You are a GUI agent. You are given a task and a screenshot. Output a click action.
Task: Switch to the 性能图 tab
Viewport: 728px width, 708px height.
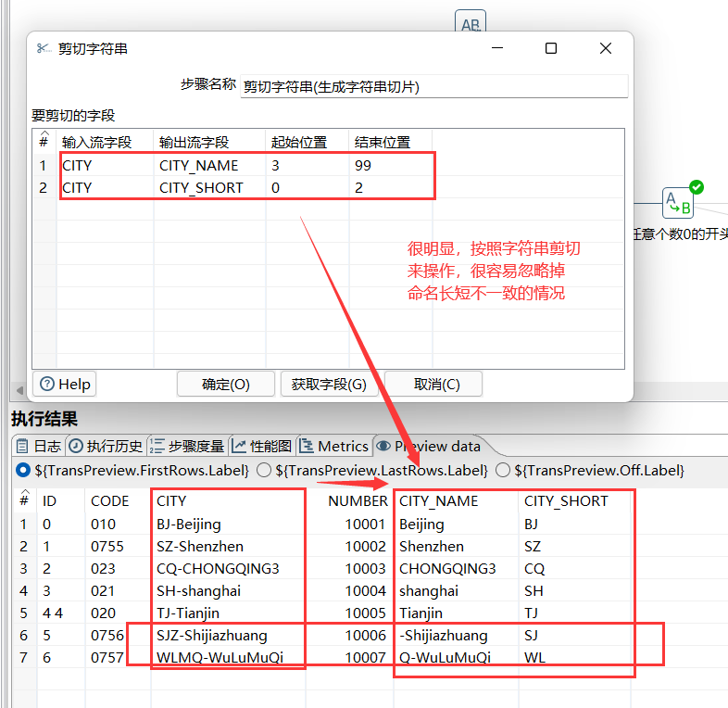coord(261,446)
